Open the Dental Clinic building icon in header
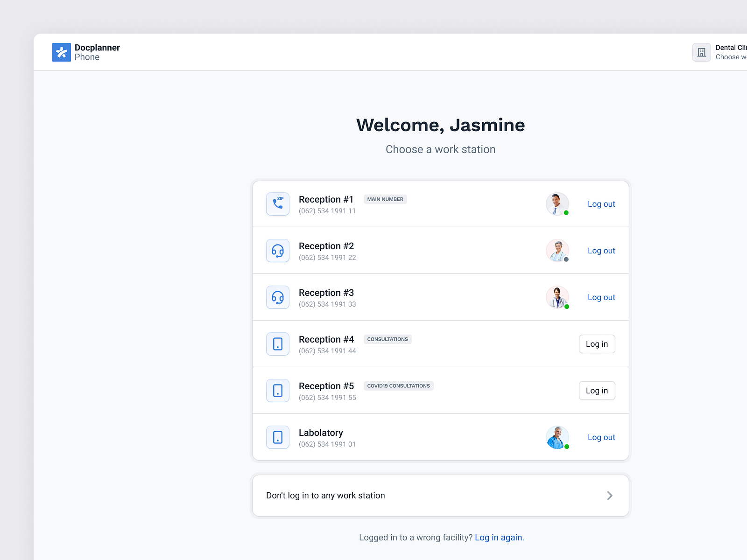Screen dimensions: 747x560 point(701,52)
